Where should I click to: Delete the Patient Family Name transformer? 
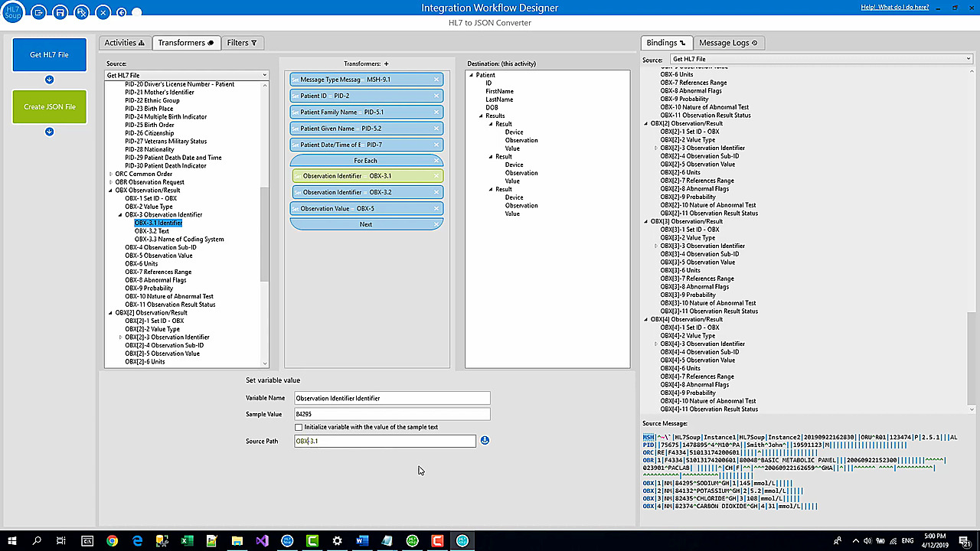tap(436, 112)
